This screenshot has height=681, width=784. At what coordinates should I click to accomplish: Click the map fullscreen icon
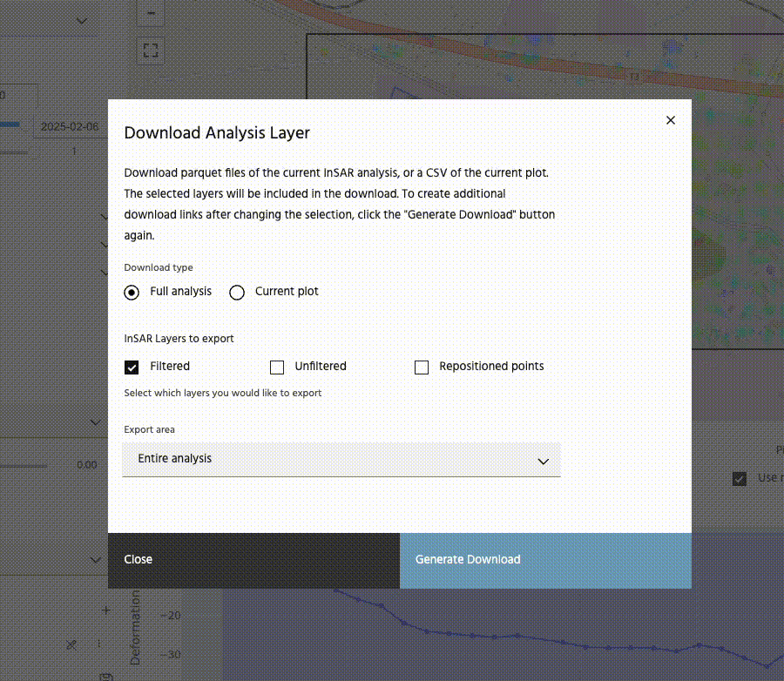click(x=151, y=51)
